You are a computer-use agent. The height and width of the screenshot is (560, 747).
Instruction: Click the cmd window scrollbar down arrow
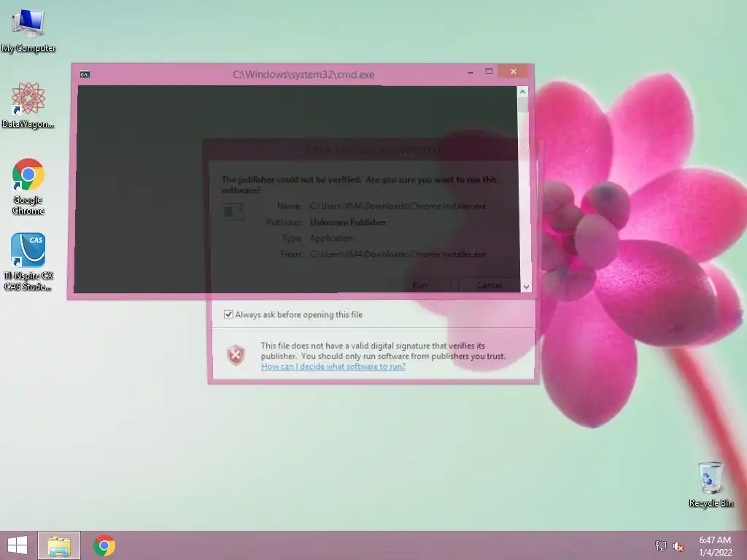[526, 287]
